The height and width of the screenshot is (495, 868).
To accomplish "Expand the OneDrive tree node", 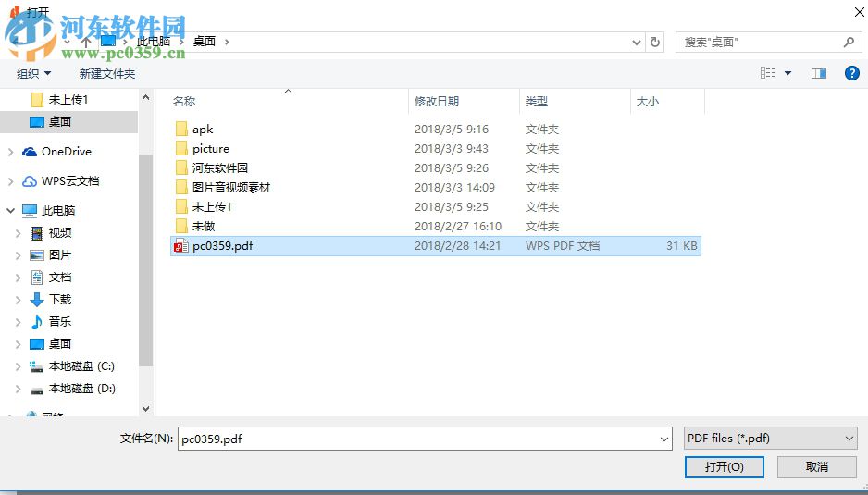I will [x=10, y=152].
